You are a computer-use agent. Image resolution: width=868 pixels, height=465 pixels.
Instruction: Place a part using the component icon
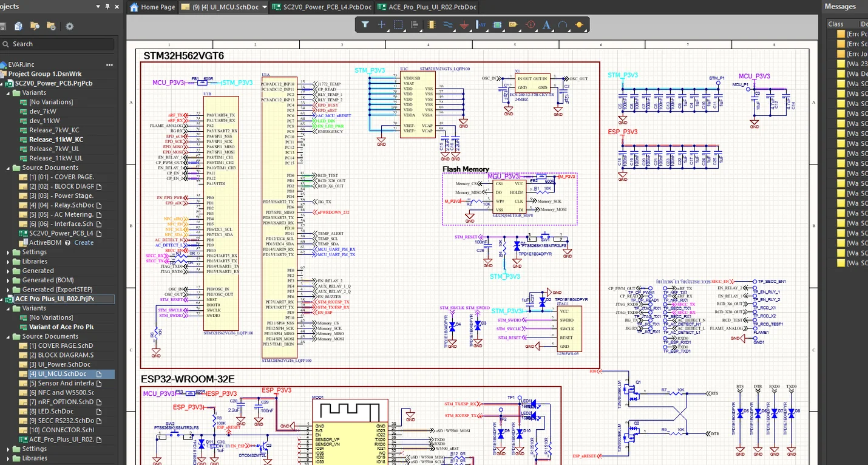[432, 25]
